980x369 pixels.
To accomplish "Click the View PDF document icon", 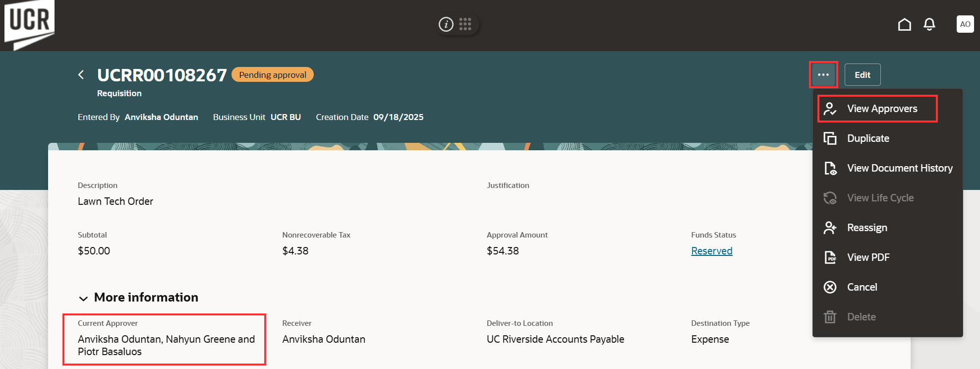I will click(830, 257).
